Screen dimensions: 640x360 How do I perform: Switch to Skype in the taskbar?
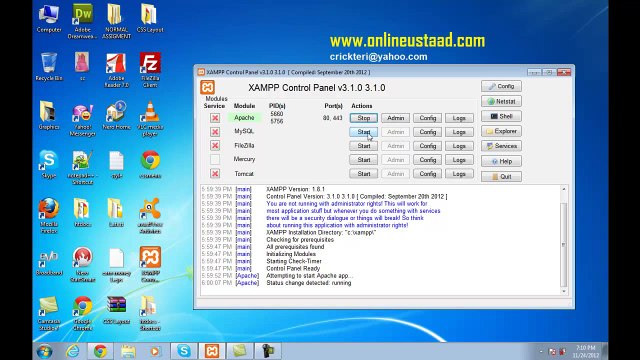pyautogui.click(x=184, y=351)
